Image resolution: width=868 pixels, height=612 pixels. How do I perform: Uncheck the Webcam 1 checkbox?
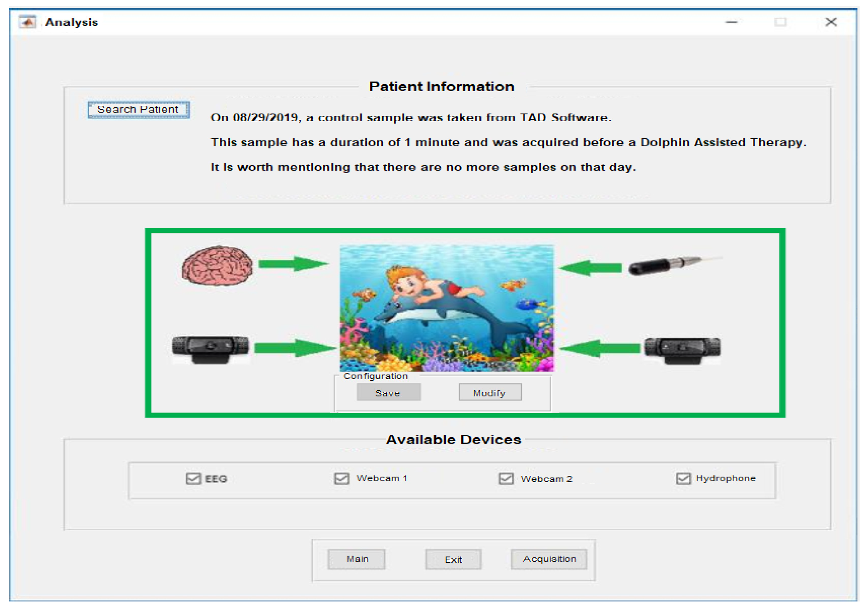coord(342,478)
